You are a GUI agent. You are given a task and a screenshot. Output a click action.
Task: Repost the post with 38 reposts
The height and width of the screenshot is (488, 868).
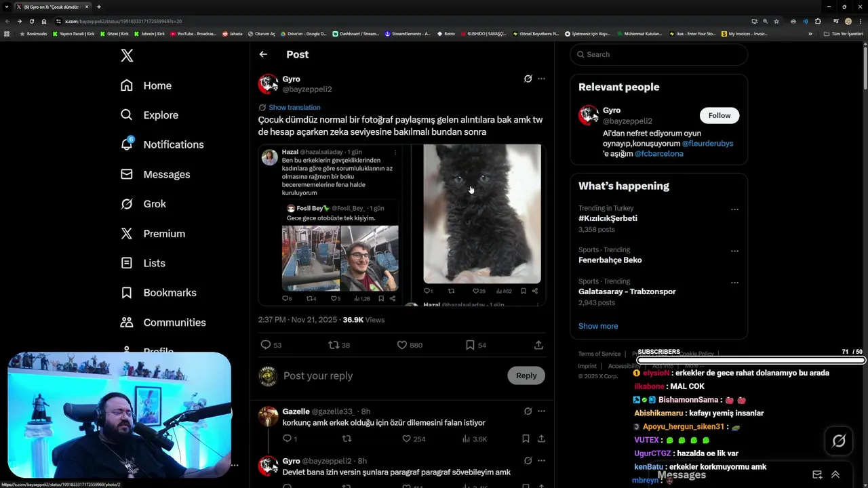(x=339, y=345)
